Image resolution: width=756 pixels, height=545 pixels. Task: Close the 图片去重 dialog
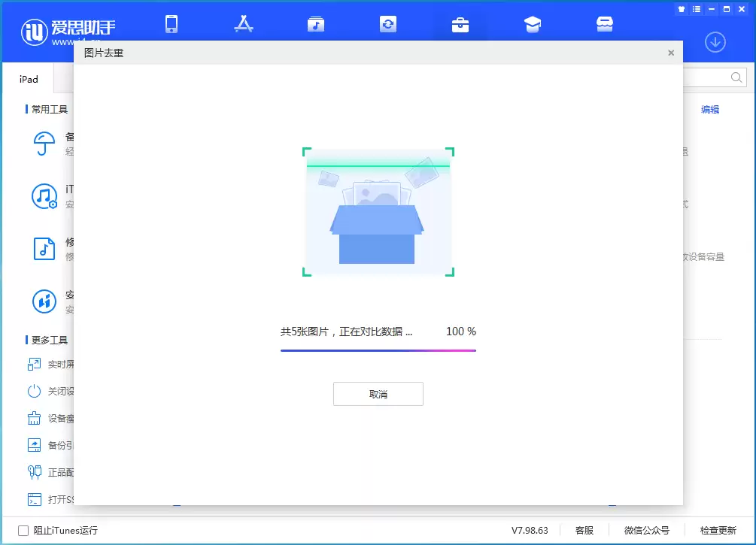point(671,53)
